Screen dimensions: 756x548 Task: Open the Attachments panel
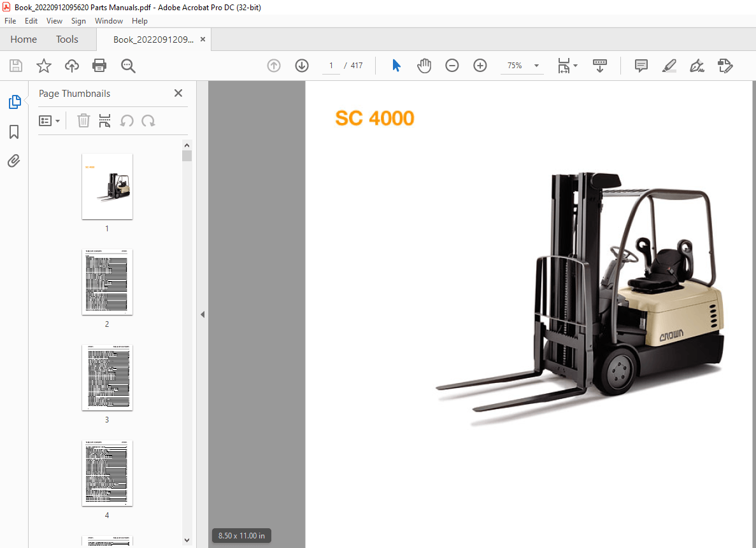click(x=13, y=161)
